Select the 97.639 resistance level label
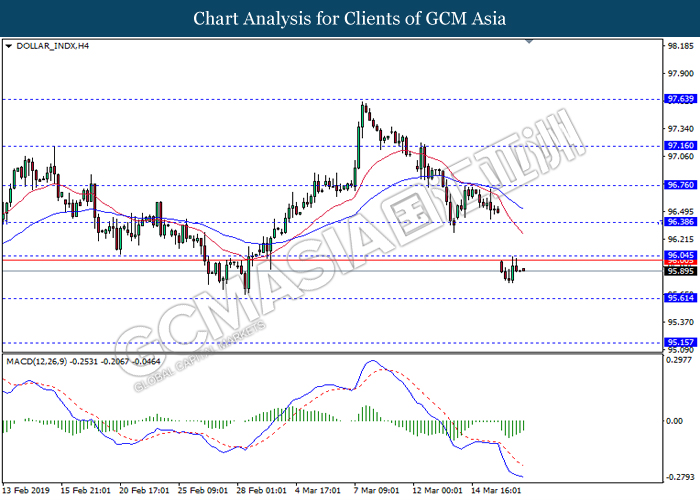Viewport: 700px width, 500px height. 680,99
